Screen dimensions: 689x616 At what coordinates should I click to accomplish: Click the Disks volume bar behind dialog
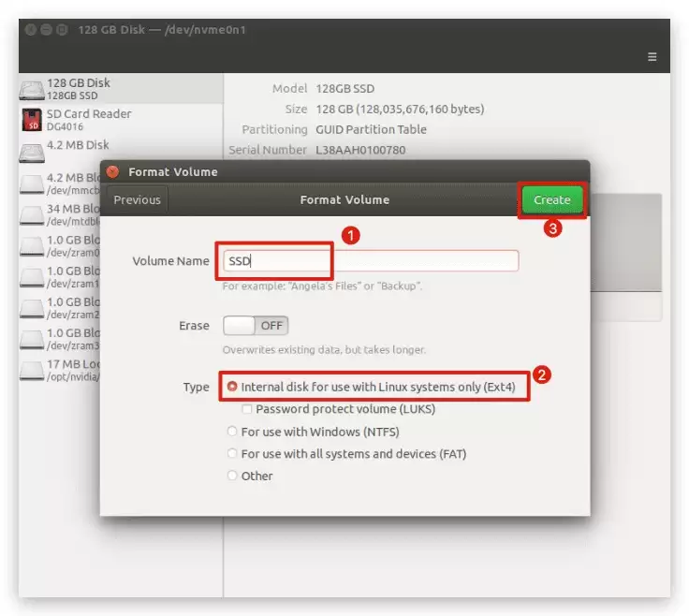tap(626, 242)
